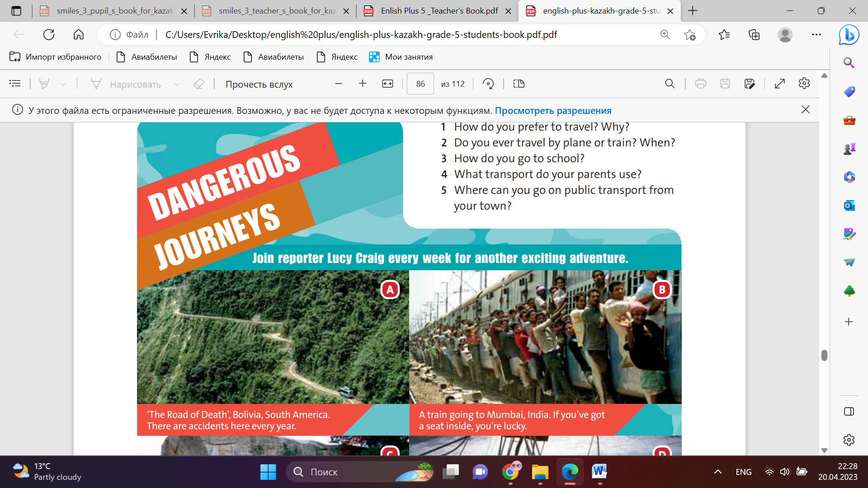This screenshot has width=868, height=488.
Task: Click the Прочесть вслух read aloud button
Action: [x=259, y=84]
